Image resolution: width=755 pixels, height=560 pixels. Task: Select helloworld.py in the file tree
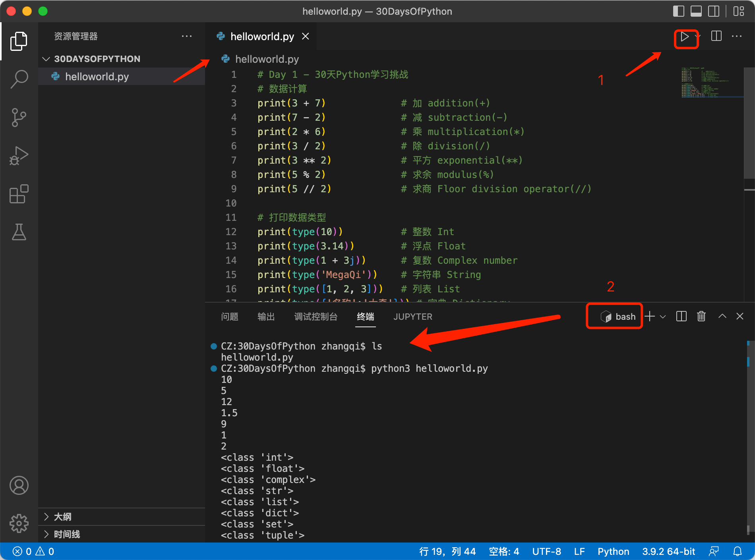click(x=122, y=76)
